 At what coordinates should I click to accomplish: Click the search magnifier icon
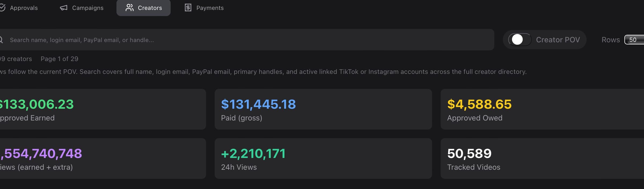(x=1, y=40)
